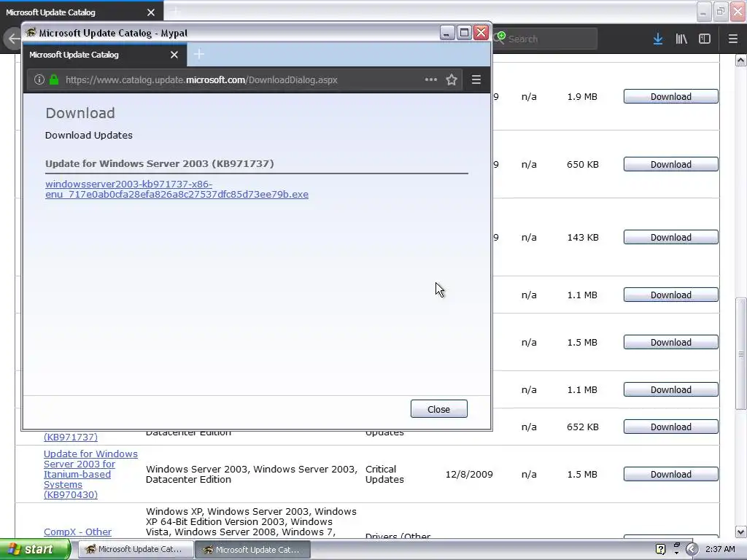Open the popup window hamburger menu
This screenshot has width=747, height=560.
pos(476,79)
